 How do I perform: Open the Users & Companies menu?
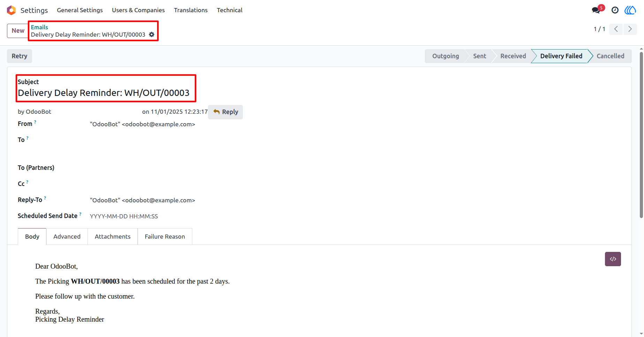pos(138,10)
